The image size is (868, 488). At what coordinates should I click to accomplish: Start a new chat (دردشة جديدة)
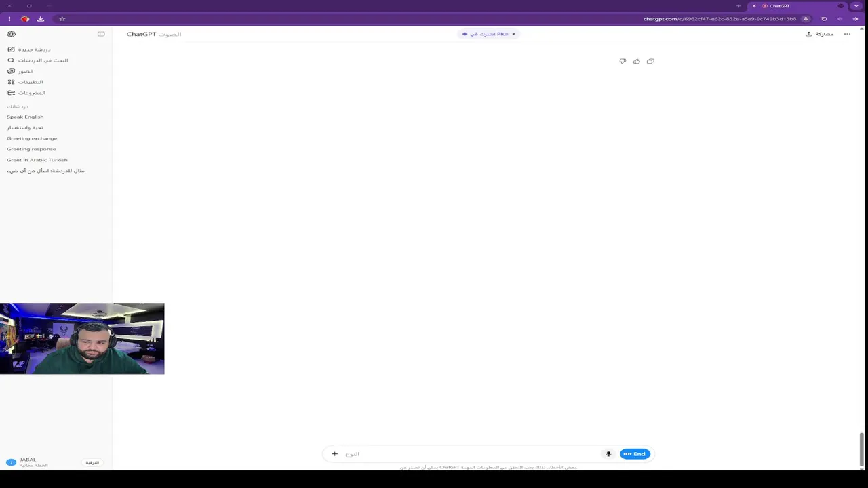(x=29, y=49)
